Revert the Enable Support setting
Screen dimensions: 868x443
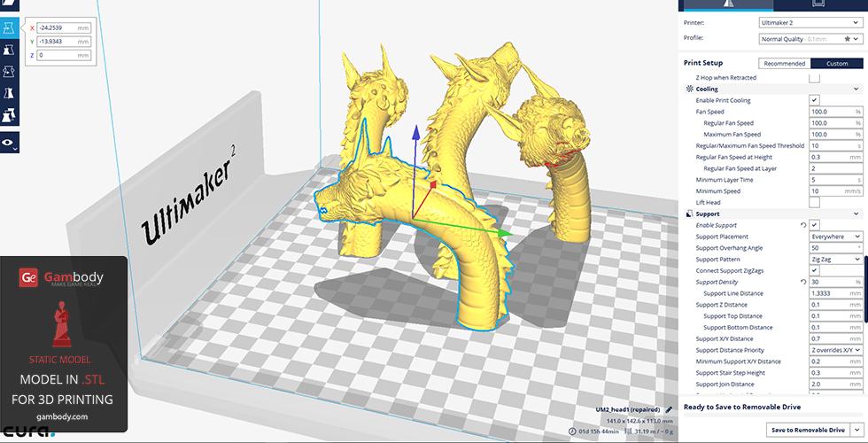[803, 225]
